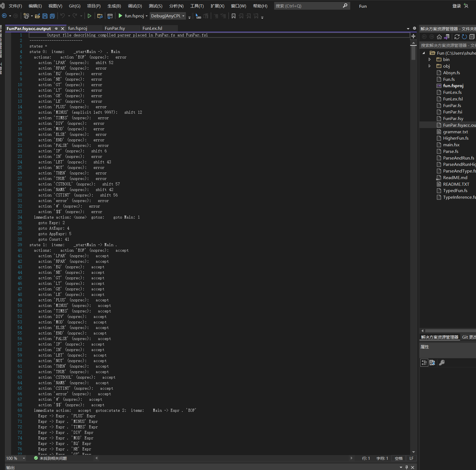The height and width of the screenshot is (470, 476).
Task: Click the bookmark icon in the toolbar
Action: [x=233, y=16]
